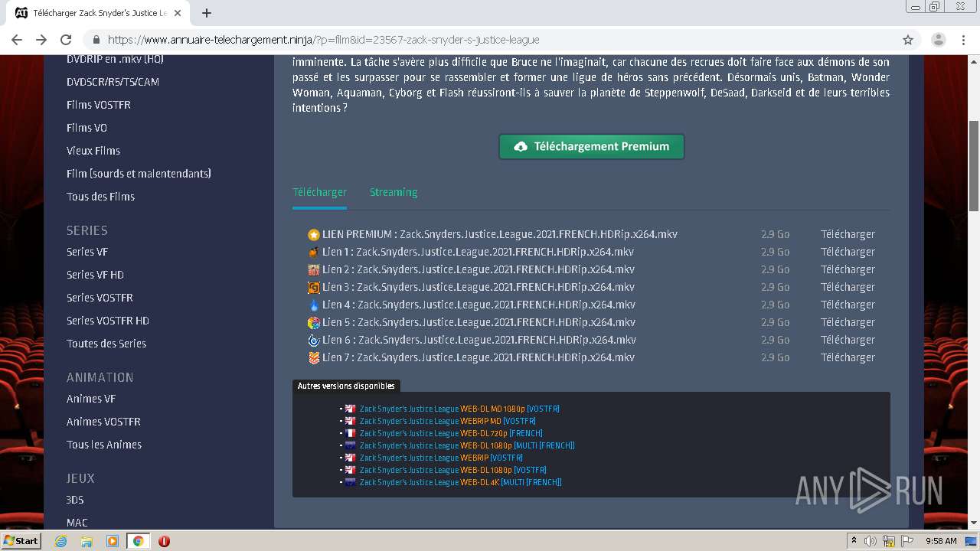The width and height of the screenshot is (980, 551).
Task: Click the page vertical scrollbar thumb
Action: pos(974,166)
